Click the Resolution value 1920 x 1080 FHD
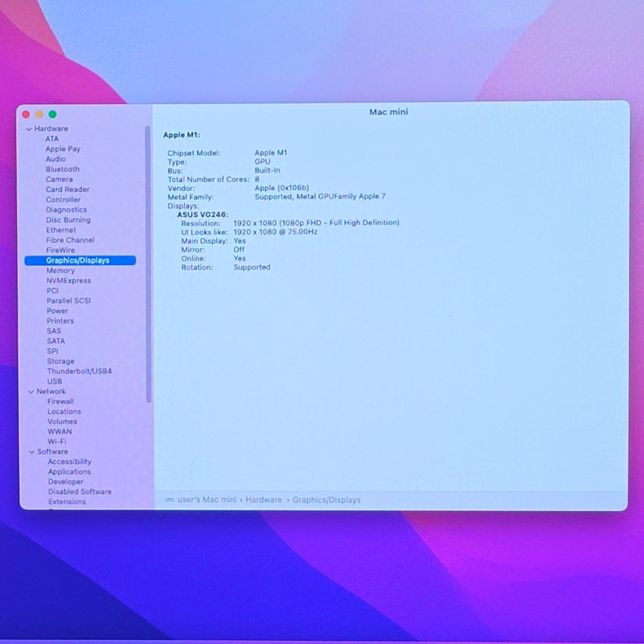Viewport: 644px width, 644px height. [x=316, y=223]
